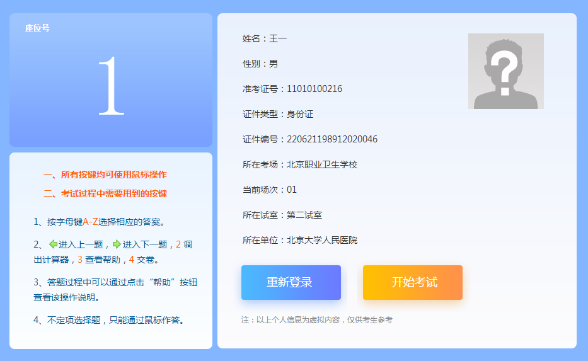Click the 性别 gender line
This screenshot has height=361, width=588.
coord(260,64)
